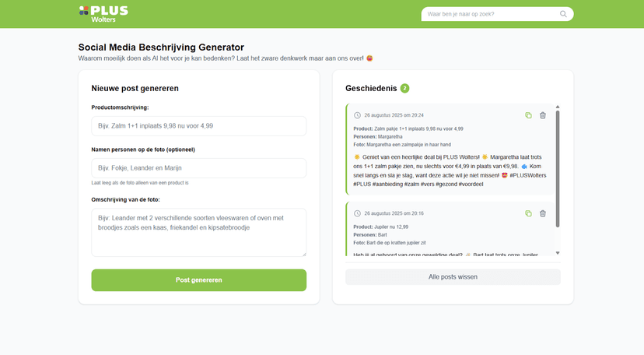Click clock icon of 20:16 post

[357, 213]
